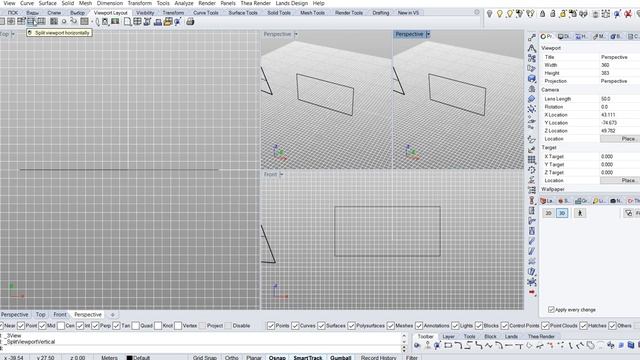
Task: Click the grid array icon in left sidebar of panel
Action: click(531, 160)
